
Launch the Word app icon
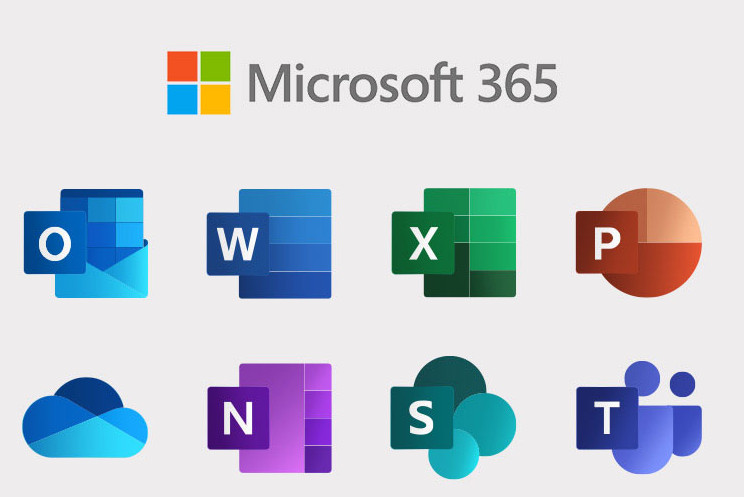pyautogui.click(x=269, y=244)
